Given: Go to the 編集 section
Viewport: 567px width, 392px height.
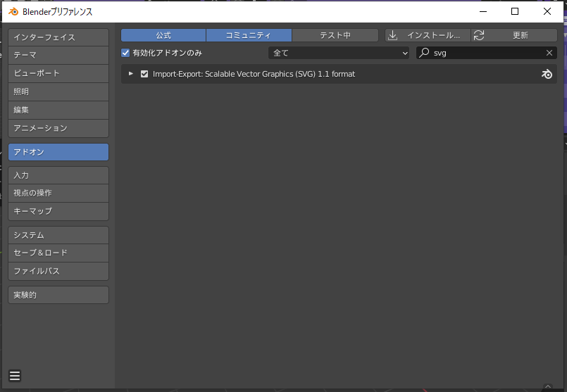Looking at the screenshot, I should [x=58, y=110].
